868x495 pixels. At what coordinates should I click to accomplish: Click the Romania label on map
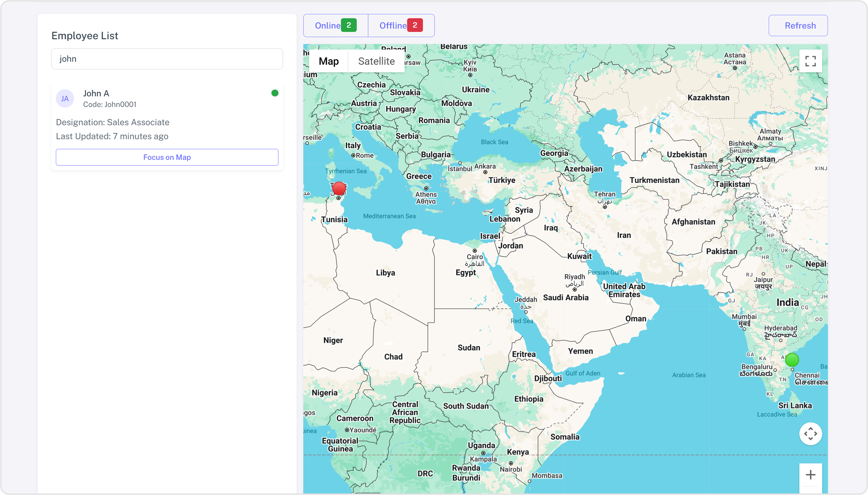[434, 120]
